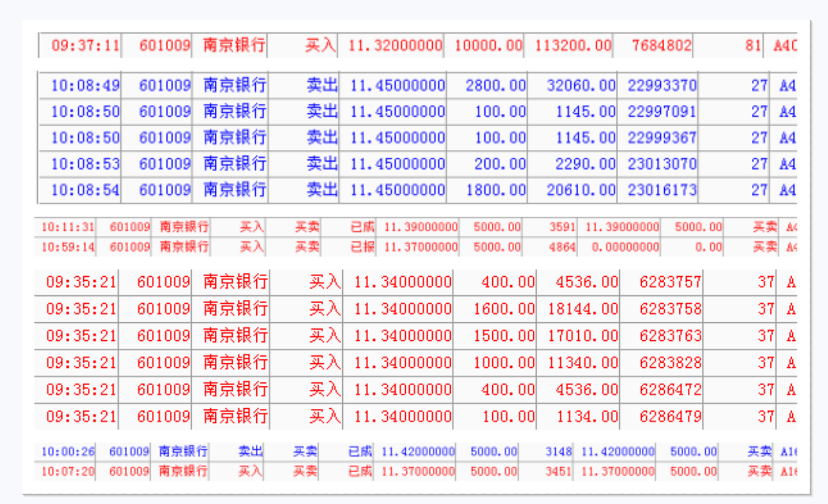Select order number 22999367
Viewport: 828px width, 504px height.
(662, 137)
